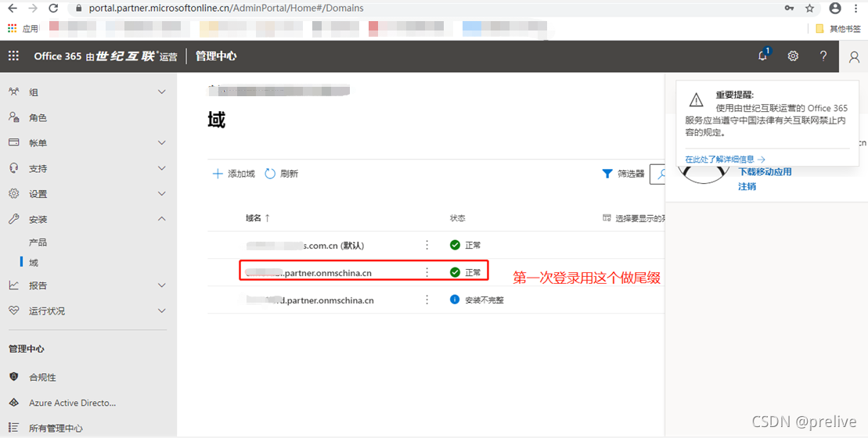Open 所有管理中心 list

point(56,428)
